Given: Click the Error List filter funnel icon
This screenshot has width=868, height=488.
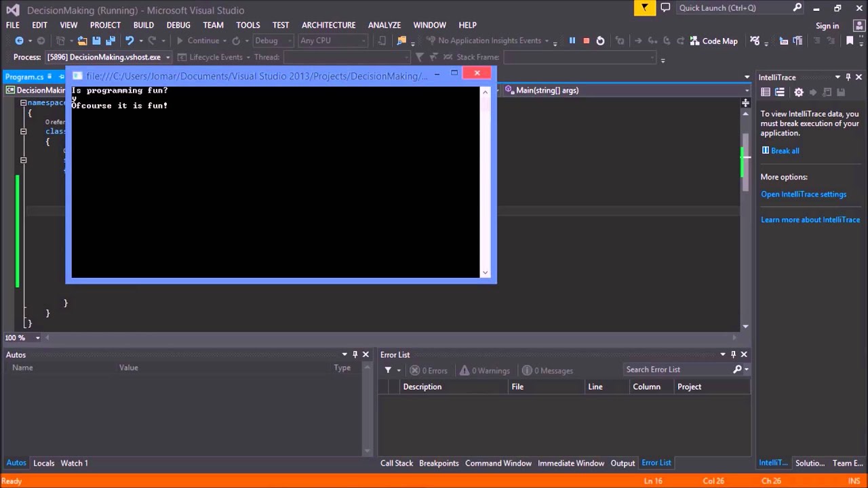Looking at the screenshot, I should 388,370.
